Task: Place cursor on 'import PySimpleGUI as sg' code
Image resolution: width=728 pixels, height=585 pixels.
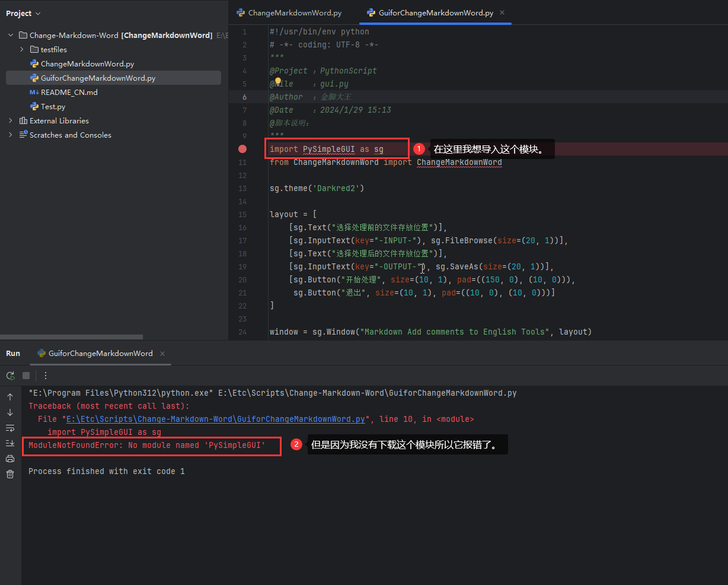Action: pyautogui.click(x=327, y=149)
